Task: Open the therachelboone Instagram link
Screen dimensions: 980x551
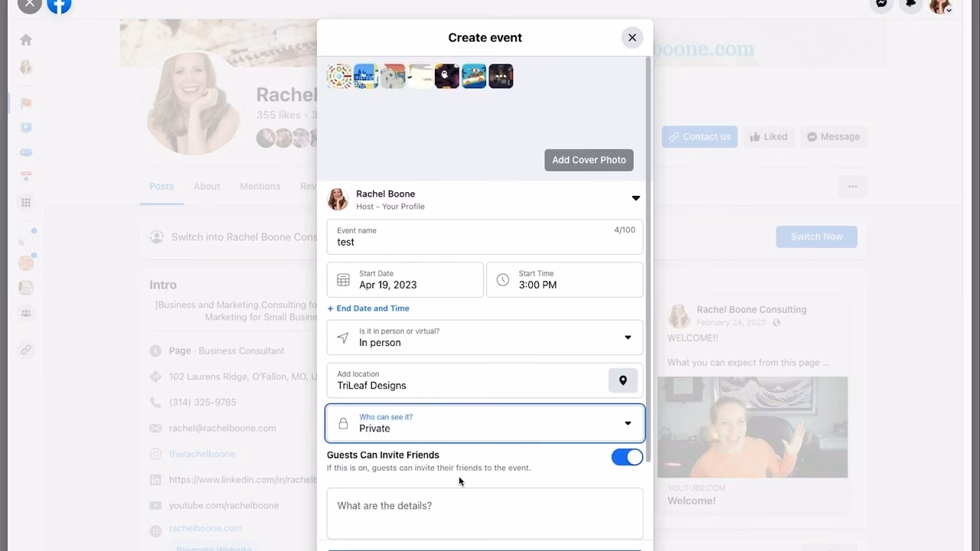Action: (202, 454)
